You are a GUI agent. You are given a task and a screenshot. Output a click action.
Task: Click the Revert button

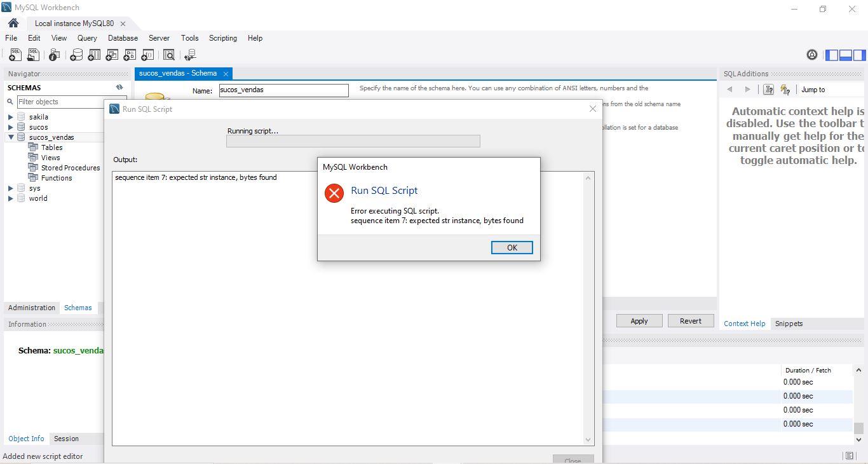tap(691, 321)
